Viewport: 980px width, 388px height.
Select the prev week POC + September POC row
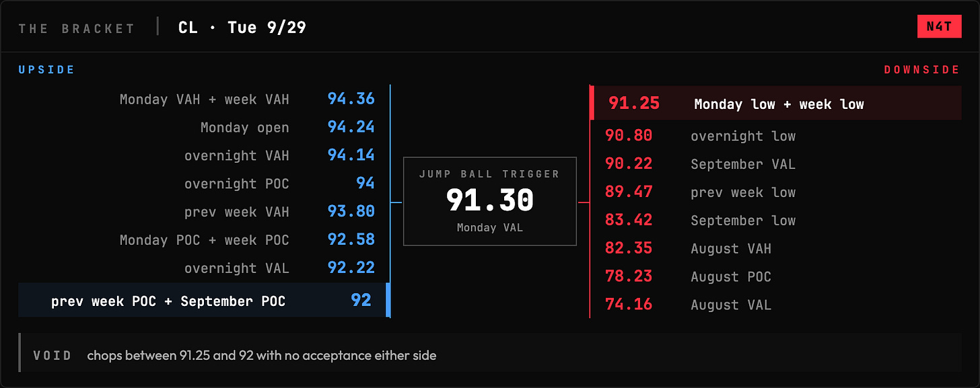(204, 301)
